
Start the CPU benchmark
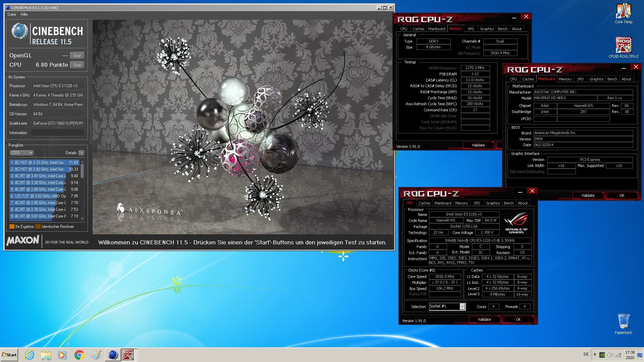pos(77,65)
